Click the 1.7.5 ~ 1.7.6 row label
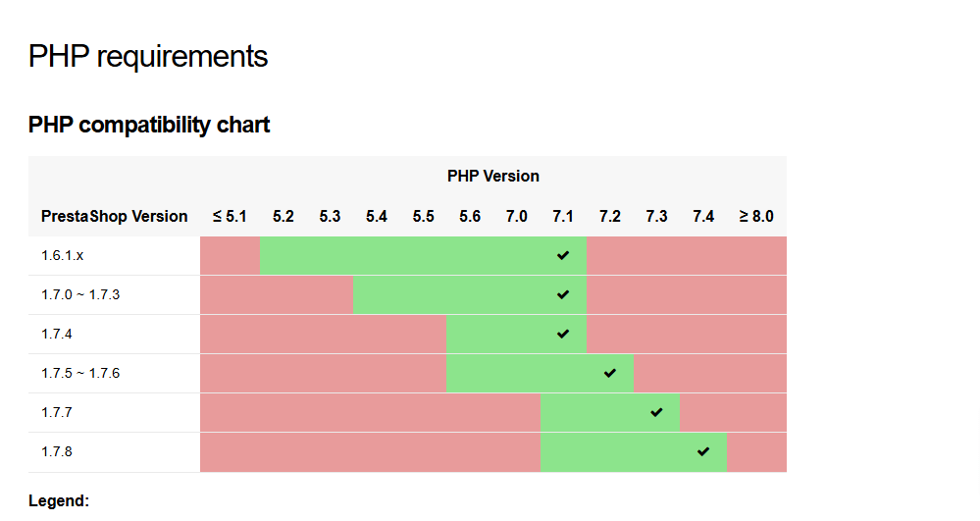 click(80, 374)
